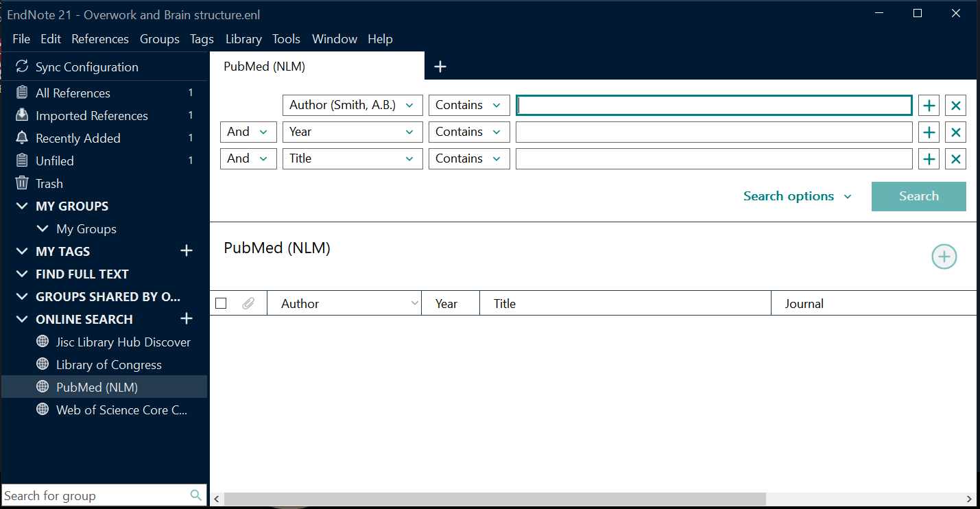
Task: Collapse the My Groups subgroup
Action: tap(43, 228)
